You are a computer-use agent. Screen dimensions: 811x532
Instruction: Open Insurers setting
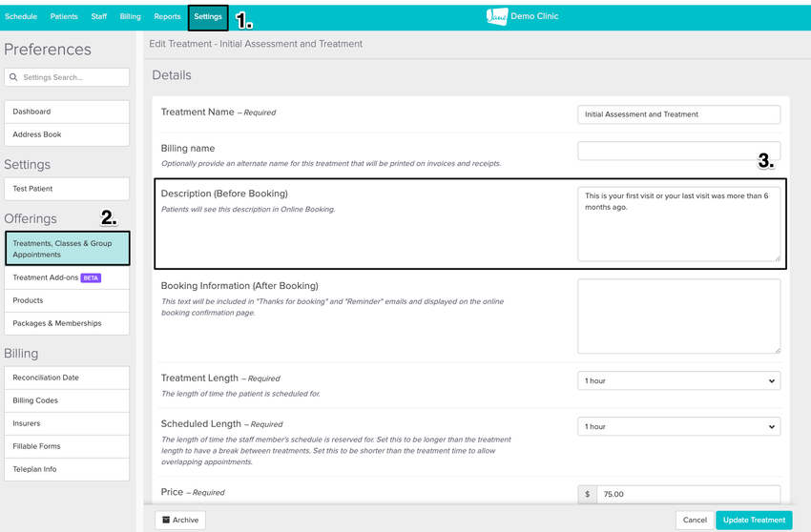(67, 423)
